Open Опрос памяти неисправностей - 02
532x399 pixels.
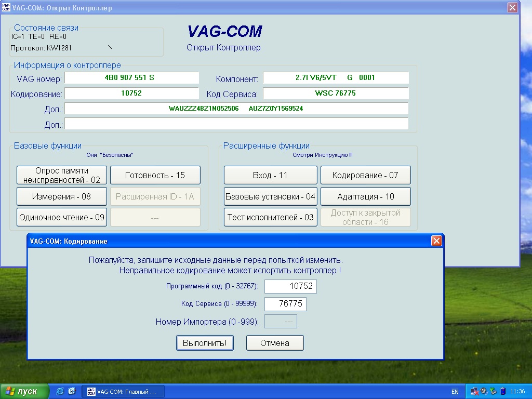tap(62, 175)
